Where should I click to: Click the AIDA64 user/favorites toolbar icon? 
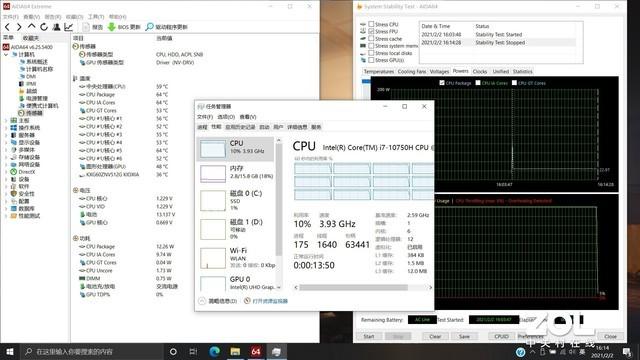57,27
